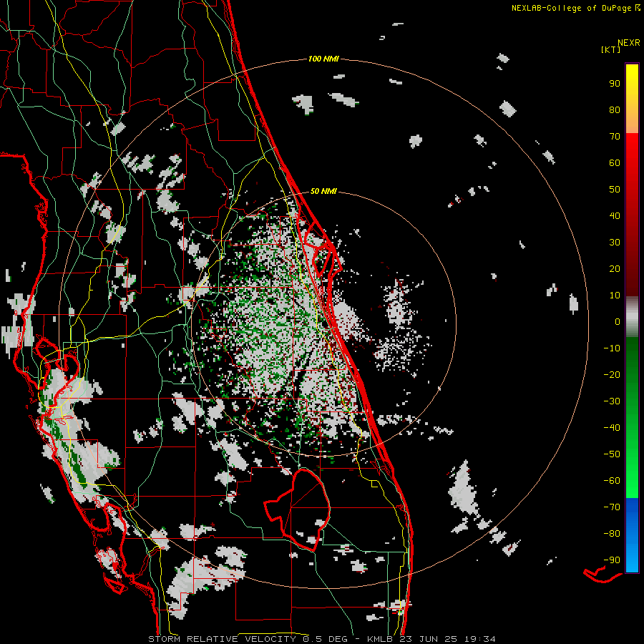
Task: Click the NEXLAB-College of DuPage label
Action: pyautogui.click(x=576, y=8)
